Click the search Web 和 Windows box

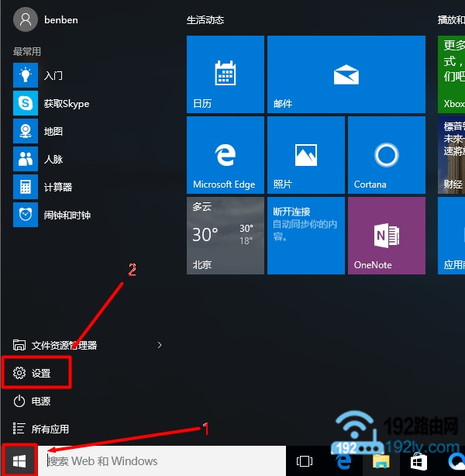pos(163,461)
